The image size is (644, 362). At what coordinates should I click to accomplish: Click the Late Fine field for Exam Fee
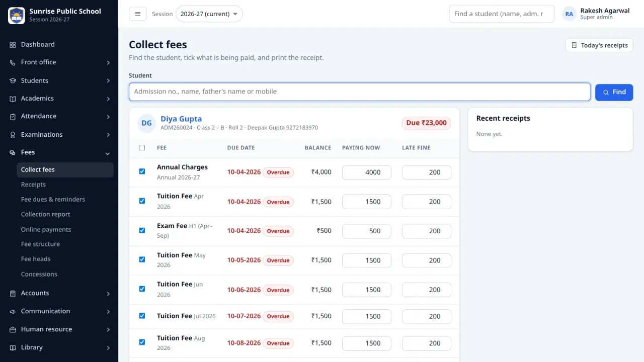[x=427, y=231]
